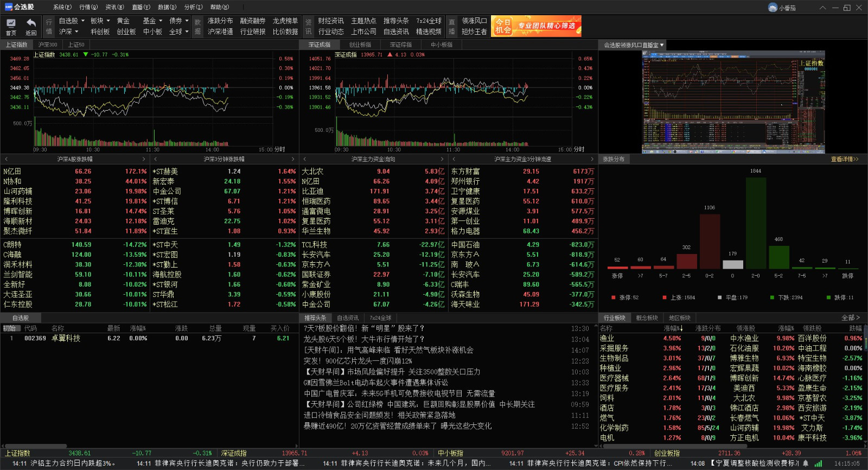Screen dimensions: 868x470
Task: Open the 板块 dropdown
Action: tap(100, 21)
